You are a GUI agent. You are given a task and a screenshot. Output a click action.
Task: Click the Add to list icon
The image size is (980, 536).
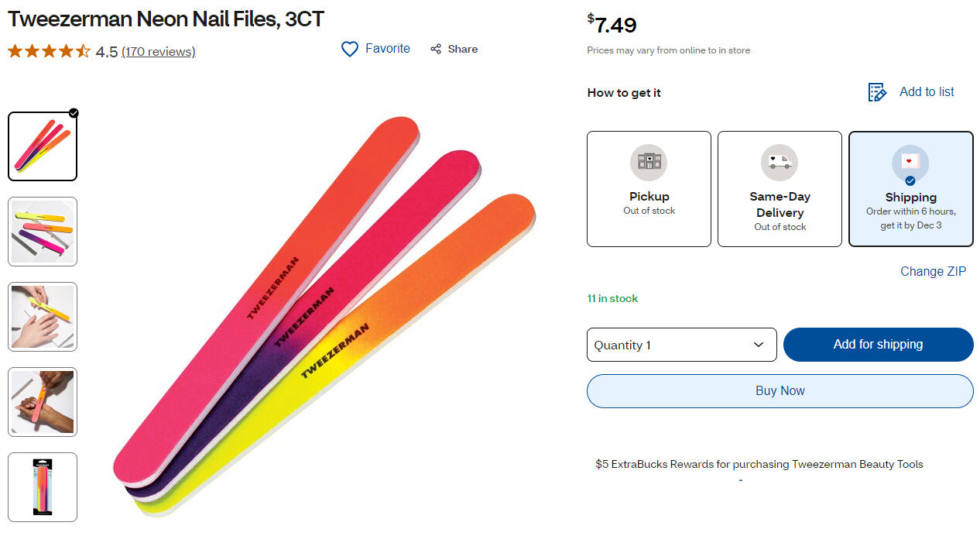click(x=876, y=92)
